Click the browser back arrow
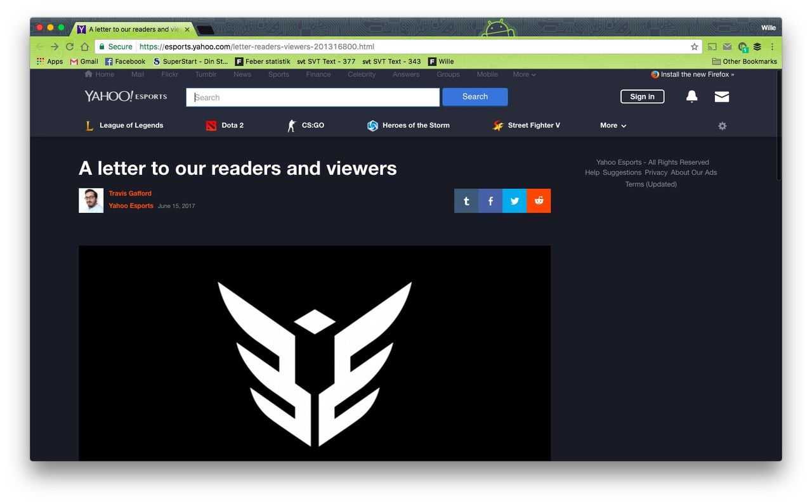Screen dimensions: 812x504 (x=40, y=47)
